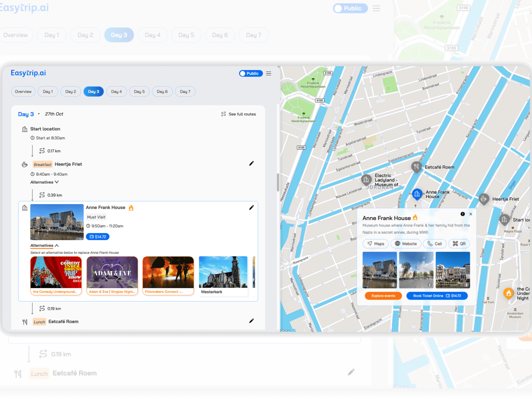Screen dimensions: 532x399
Task: Select the active Day 3 tab
Action: click(93, 92)
